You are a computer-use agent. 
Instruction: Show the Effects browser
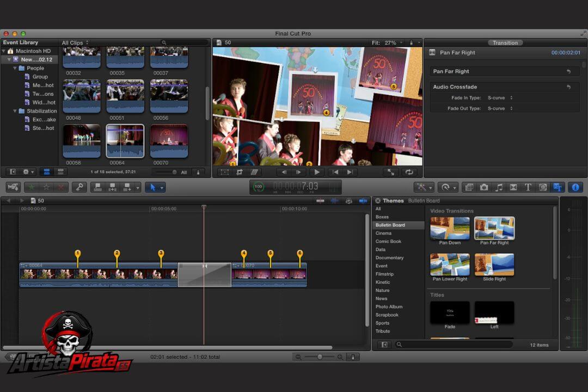click(469, 187)
